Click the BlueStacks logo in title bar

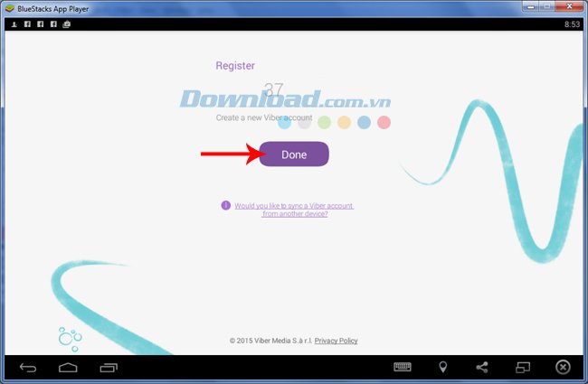[x=8, y=7]
